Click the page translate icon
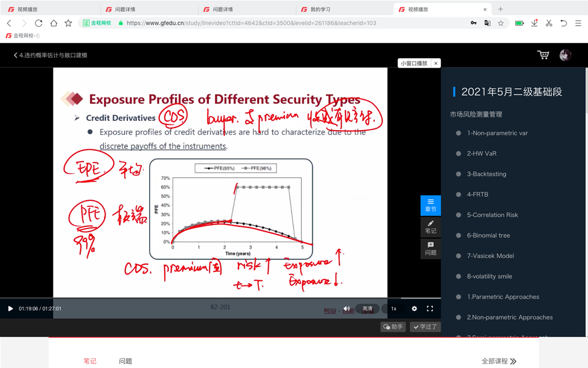 487,23
